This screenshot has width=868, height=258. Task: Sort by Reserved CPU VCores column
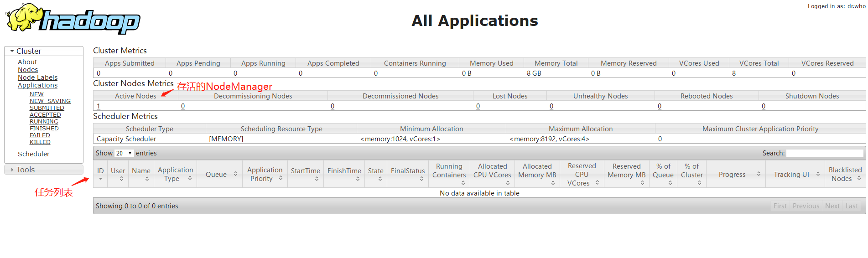tap(582, 174)
